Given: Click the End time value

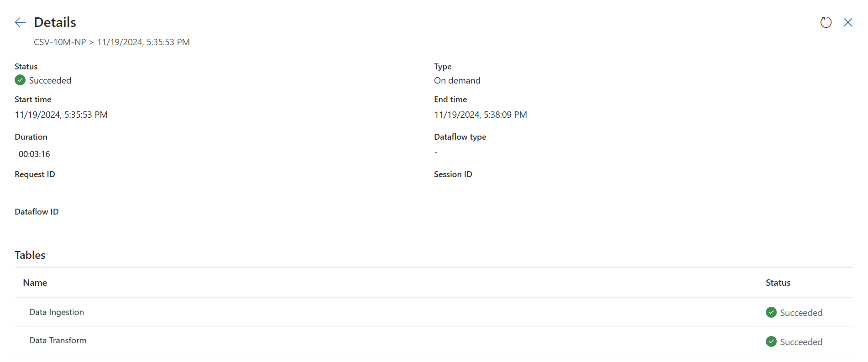Looking at the screenshot, I should 480,115.
